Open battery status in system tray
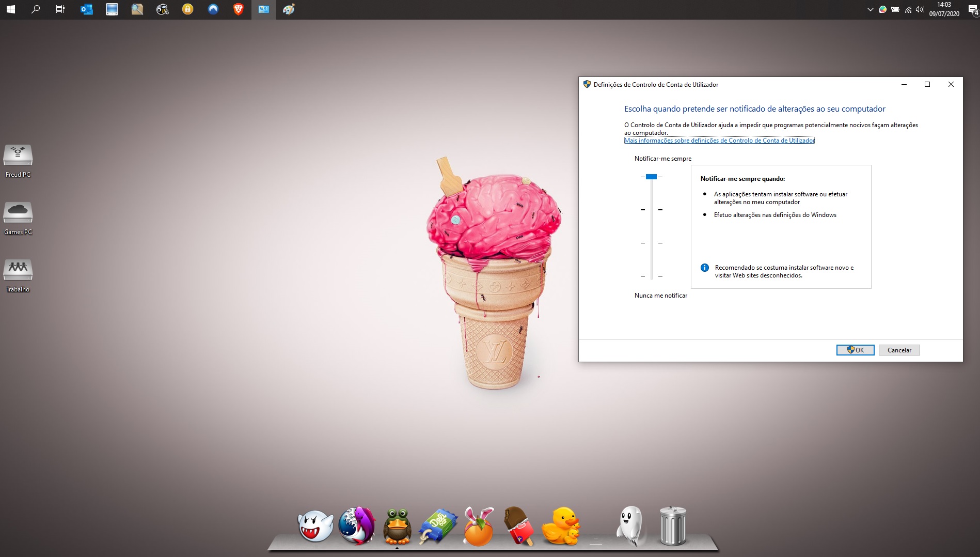Screen dimensions: 980x557 coord(895,9)
